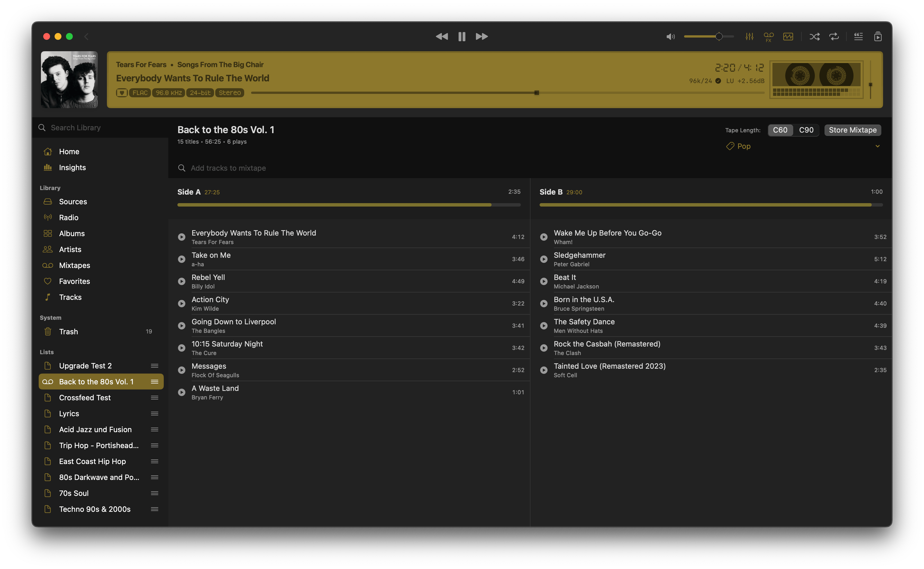Viewport: 924px width, 569px height.
Task: Open the lyrics view icon
Action: tap(858, 36)
